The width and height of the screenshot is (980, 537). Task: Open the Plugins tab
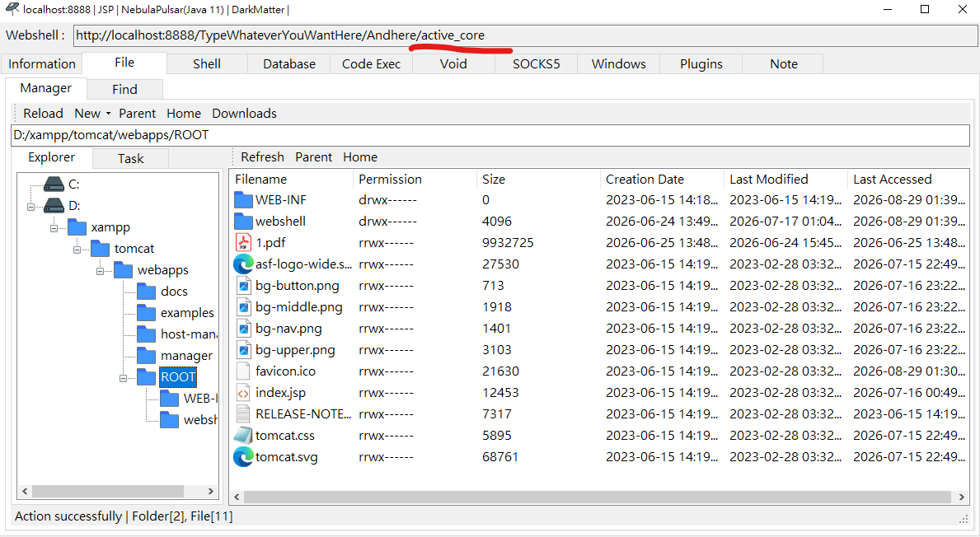701,63
